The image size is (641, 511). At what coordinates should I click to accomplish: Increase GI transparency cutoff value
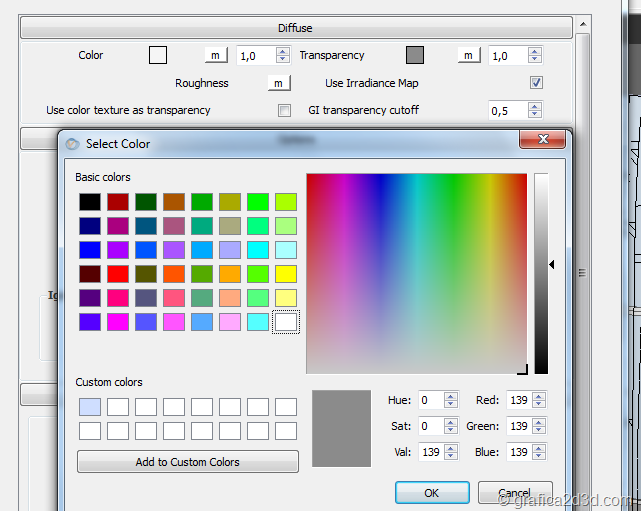pyautogui.click(x=535, y=105)
